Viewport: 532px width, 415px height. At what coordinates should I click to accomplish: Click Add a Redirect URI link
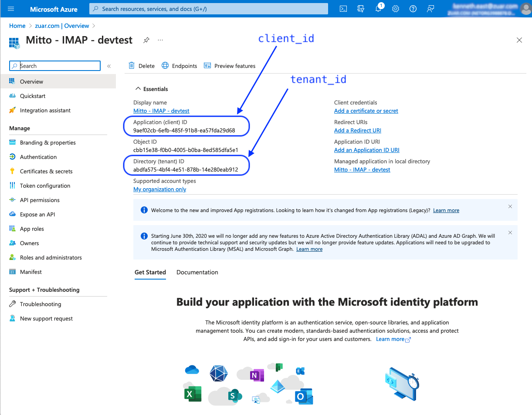pyautogui.click(x=358, y=130)
